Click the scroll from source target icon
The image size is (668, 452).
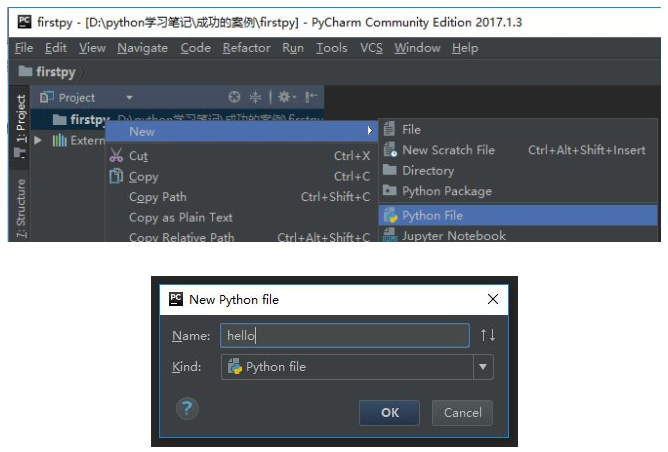point(234,97)
